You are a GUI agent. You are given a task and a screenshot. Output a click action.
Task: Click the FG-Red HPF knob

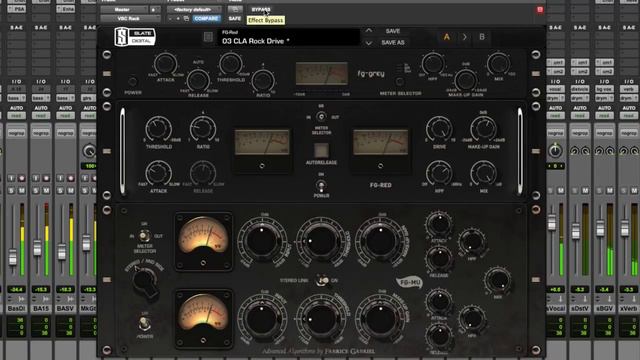point(439,173)
